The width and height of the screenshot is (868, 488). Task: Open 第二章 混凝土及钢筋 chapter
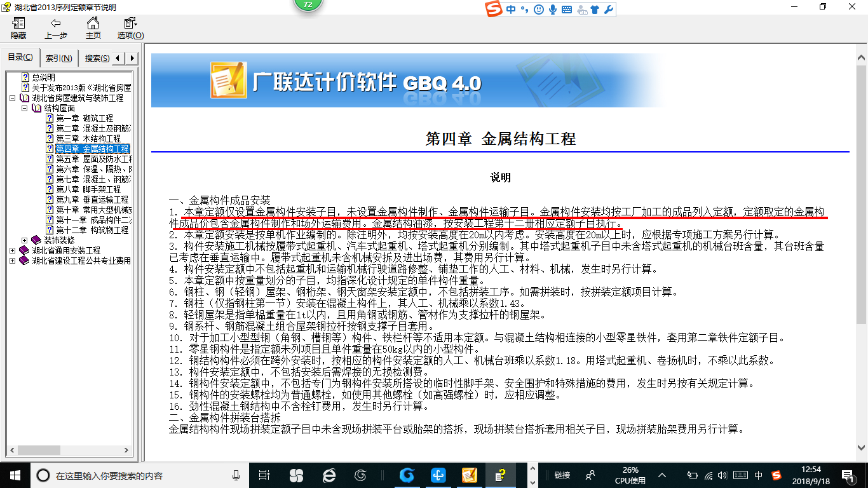pyautogui.click(x=93, y=128)
